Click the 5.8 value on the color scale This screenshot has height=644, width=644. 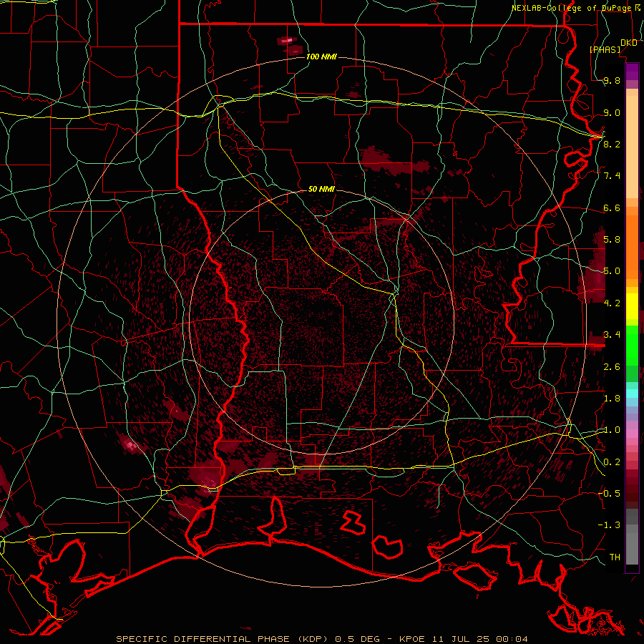click(x=612, y=240)
